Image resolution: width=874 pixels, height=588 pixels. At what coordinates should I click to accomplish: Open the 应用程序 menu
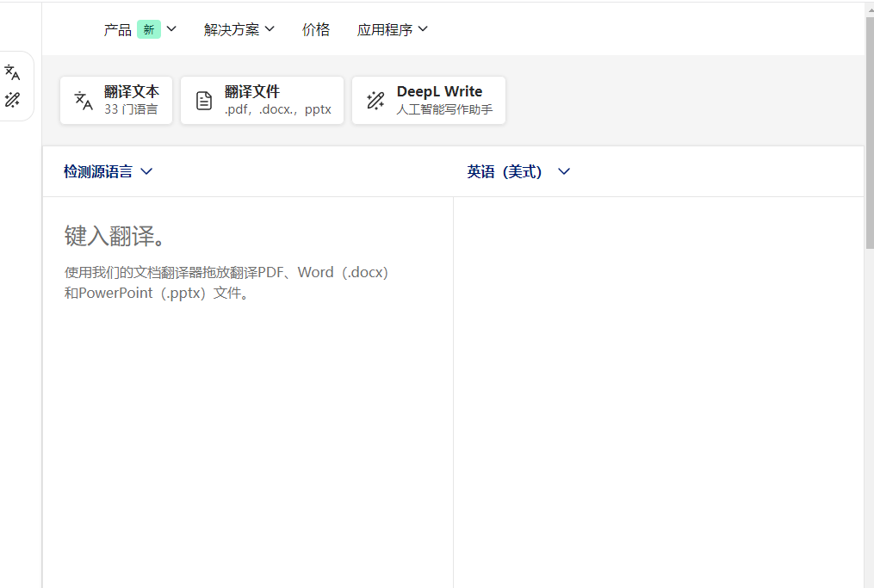click(x=393, y=29)
